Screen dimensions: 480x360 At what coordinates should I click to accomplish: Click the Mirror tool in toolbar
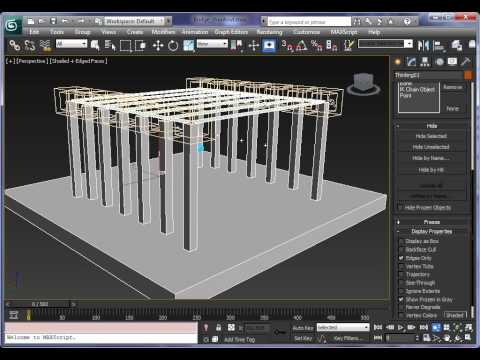coord(423,45)
